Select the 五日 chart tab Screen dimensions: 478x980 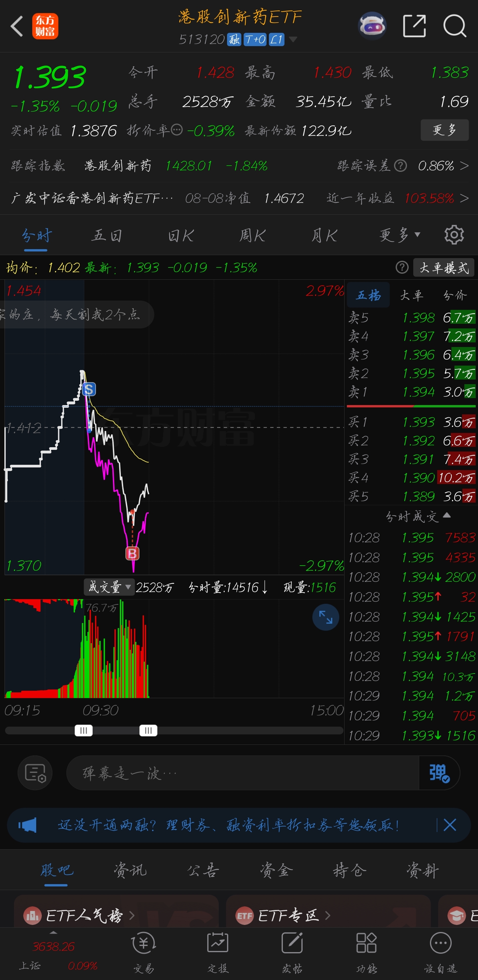pos(107,236)
